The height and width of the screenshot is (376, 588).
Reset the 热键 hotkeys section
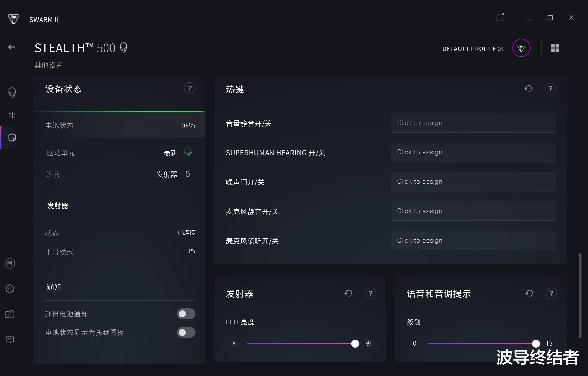click(528, 89)
